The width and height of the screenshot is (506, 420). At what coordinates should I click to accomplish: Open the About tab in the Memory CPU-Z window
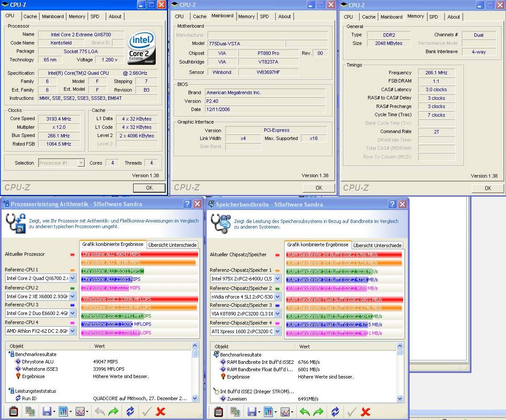point(453,17)
